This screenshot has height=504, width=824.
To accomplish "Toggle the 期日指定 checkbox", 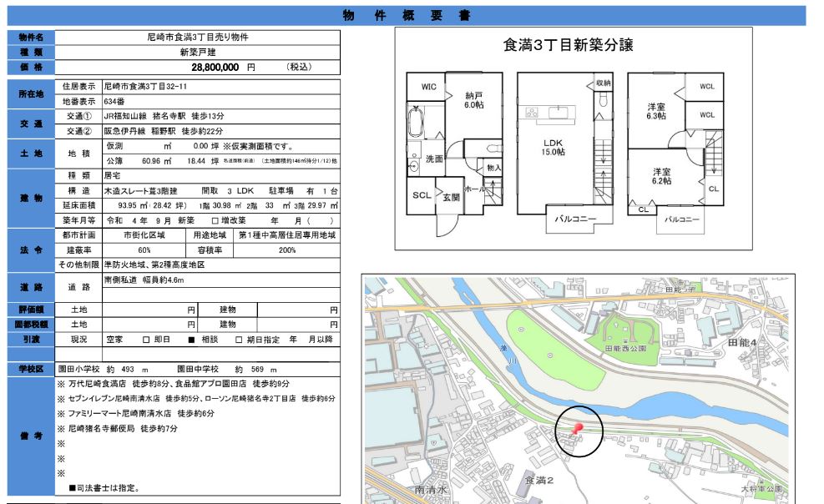I will tap(239, 340).
